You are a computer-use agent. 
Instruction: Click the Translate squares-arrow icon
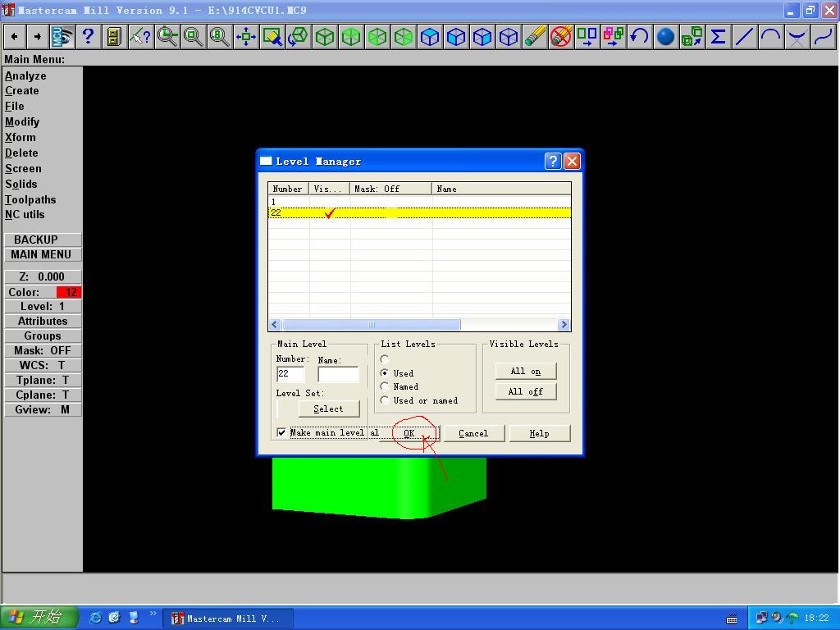(587, 37)
